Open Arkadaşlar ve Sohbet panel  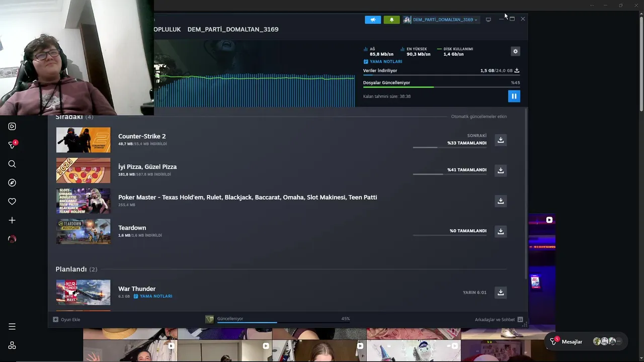(499, 320)
